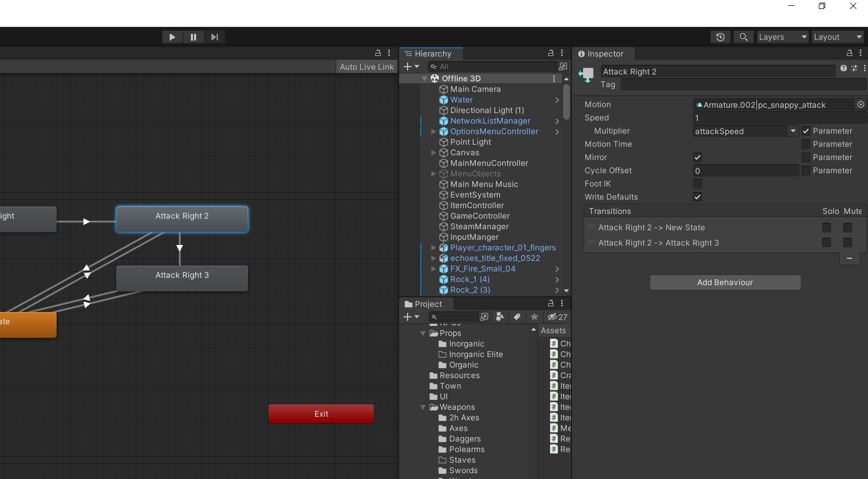Uncheck the Mirror checkbox
868x479 pixels.
click(x=697, y=157)
